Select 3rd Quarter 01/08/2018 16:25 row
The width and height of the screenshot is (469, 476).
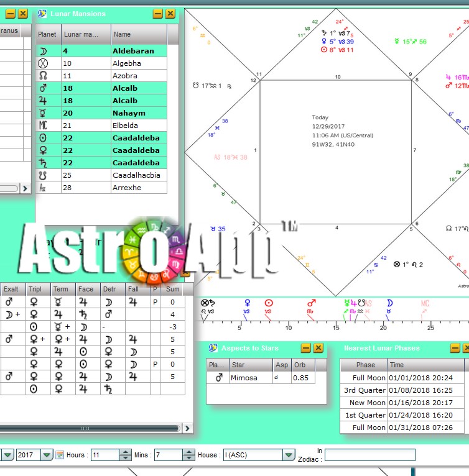(x=402, y=390)
